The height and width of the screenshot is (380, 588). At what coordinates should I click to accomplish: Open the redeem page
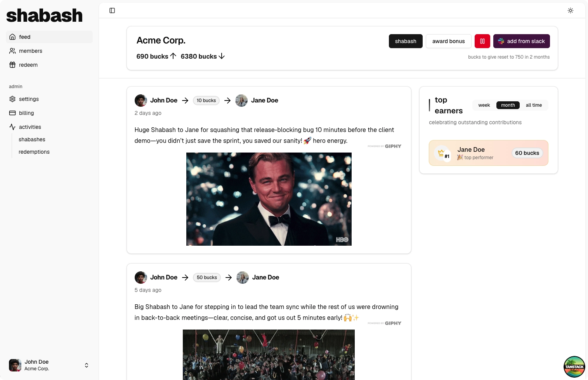pos(49,65)
